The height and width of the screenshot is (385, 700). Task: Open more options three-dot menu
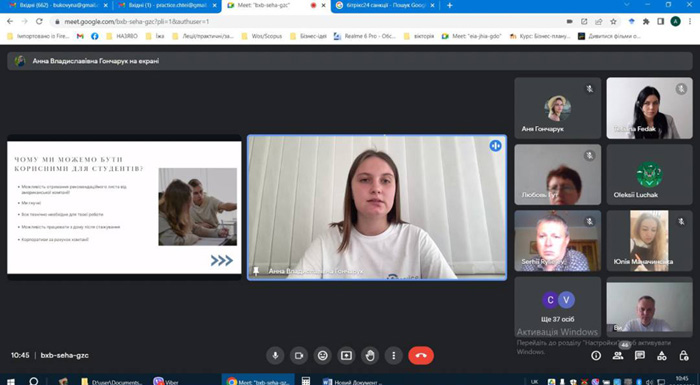tap(394, 356)
